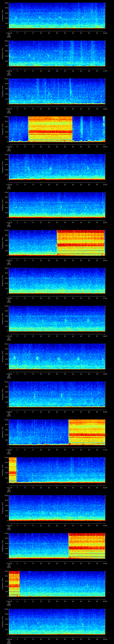Click the spectrogram panel starting at 9:30:00

(x=57, y=53)
